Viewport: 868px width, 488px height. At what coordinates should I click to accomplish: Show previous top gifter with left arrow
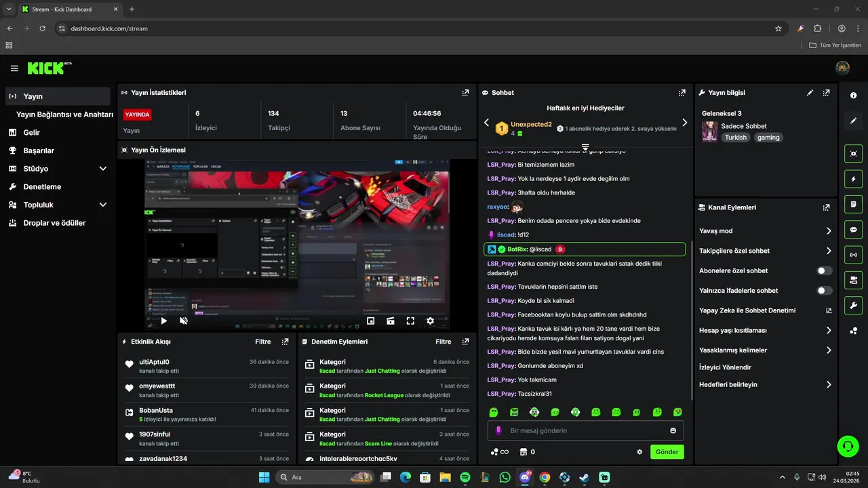coord(486,123)
